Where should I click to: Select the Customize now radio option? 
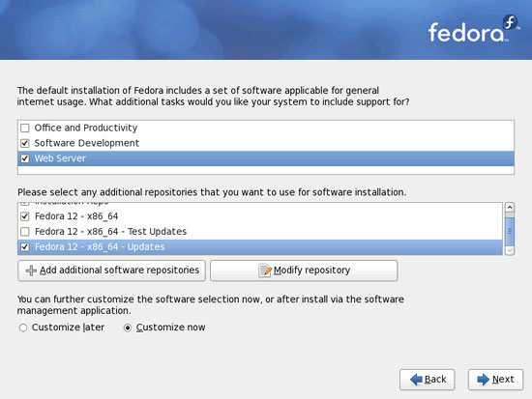pos(128,328)
